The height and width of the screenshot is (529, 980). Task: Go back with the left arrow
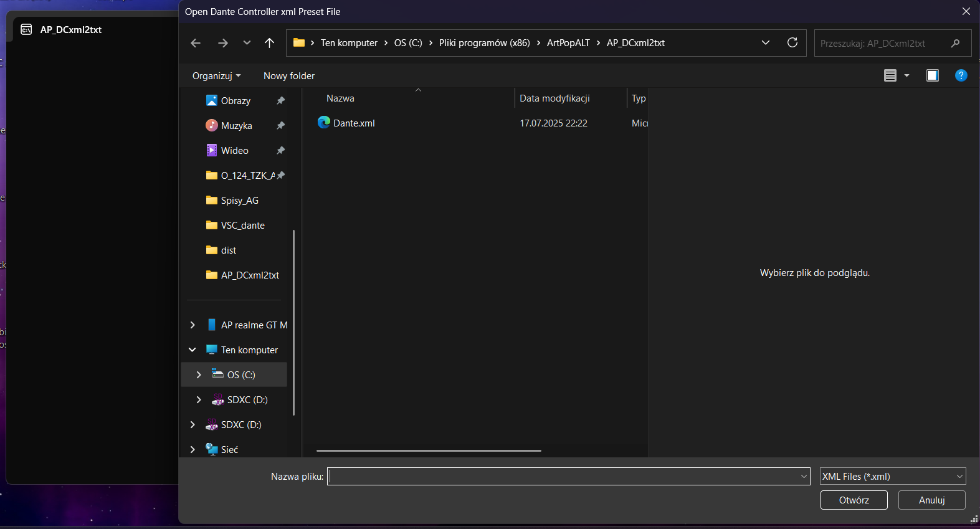tap(196, 43)
